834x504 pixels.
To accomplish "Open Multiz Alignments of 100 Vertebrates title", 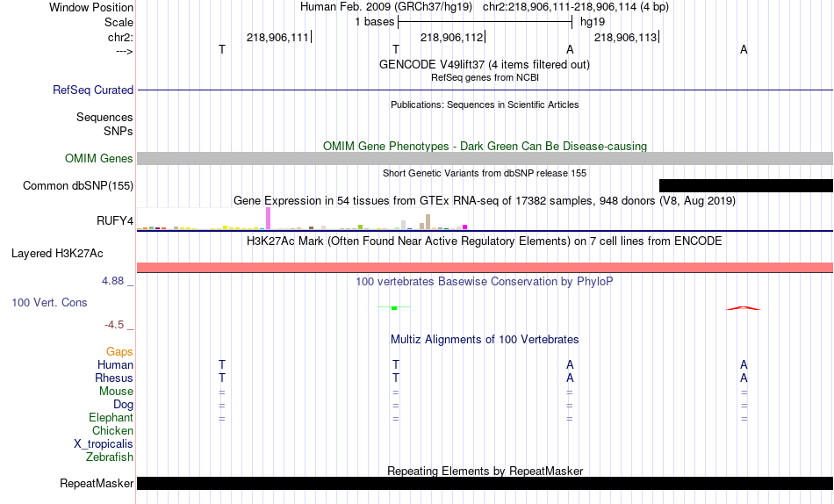I will point(485,340).
